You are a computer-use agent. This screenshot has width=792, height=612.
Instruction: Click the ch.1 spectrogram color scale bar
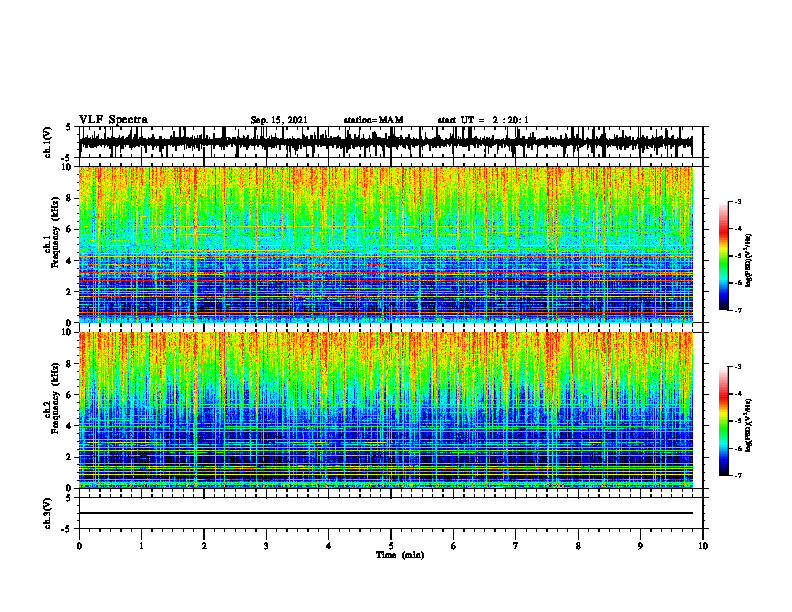pyautogui.click(x=724, y=256)
